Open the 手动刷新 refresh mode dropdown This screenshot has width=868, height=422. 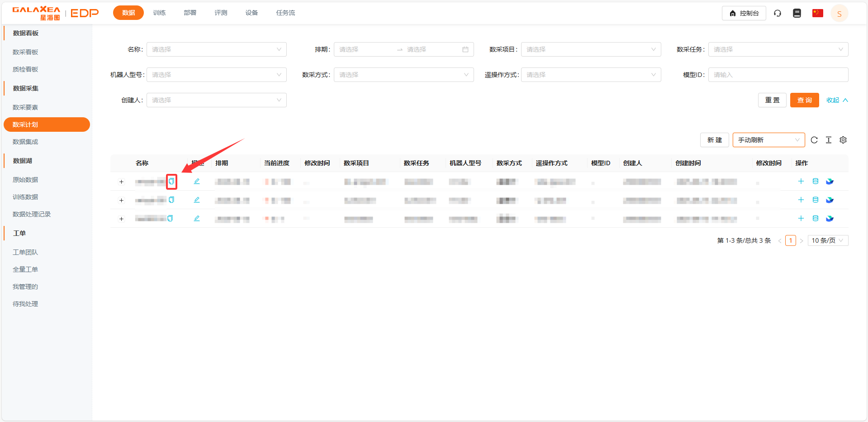point(768,140)
